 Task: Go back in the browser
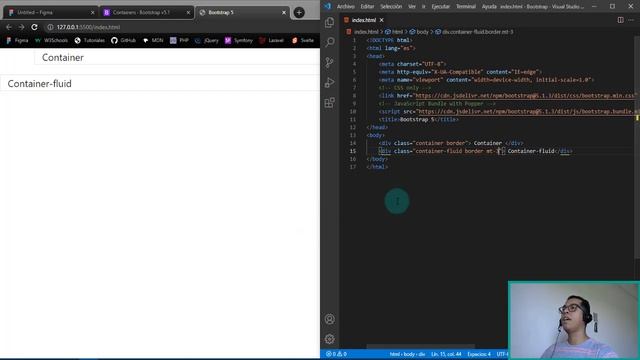(x=9, y=27)
